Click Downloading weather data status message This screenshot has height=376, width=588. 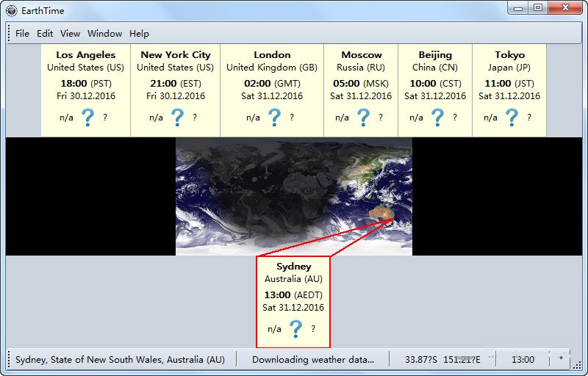point(313,360)
